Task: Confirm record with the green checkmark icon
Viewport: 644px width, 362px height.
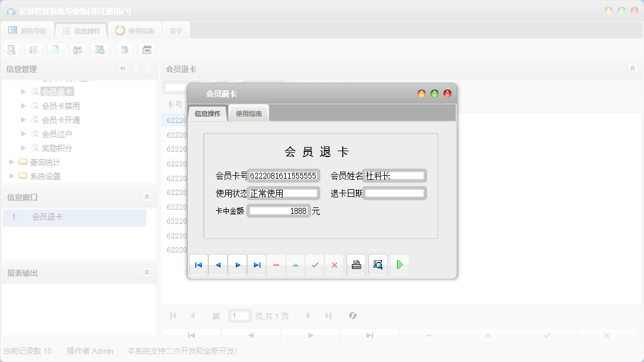Action: (314, 265)
